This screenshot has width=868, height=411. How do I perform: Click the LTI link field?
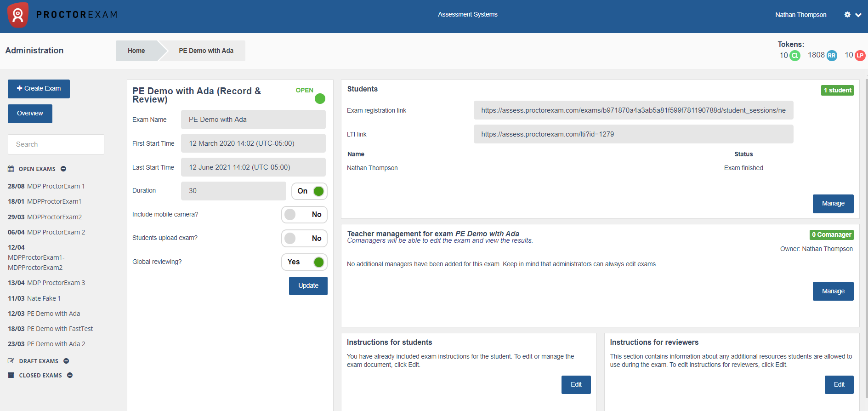pyautogui.click(x=633, y=134)
